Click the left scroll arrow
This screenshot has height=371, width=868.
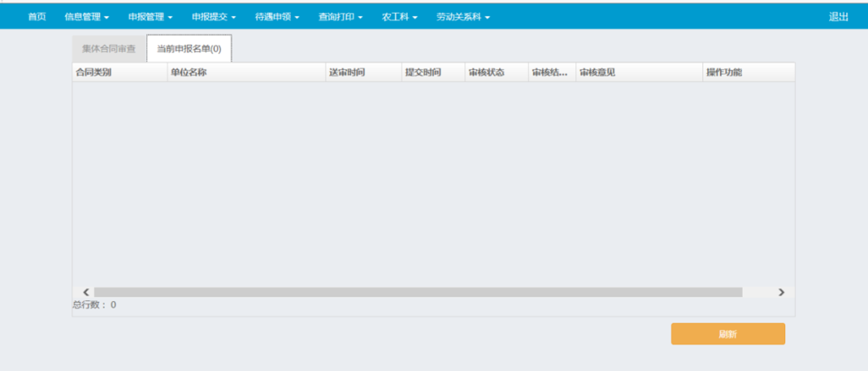pos(86,292)
